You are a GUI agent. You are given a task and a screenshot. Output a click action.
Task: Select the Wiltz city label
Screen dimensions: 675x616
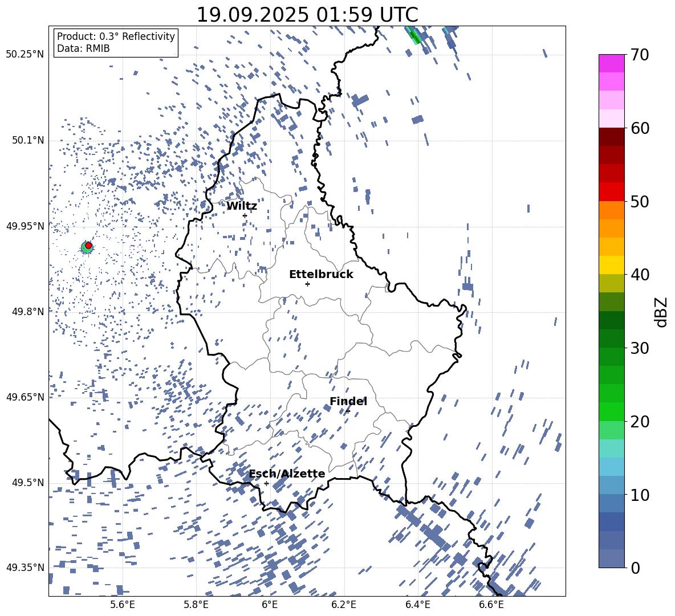point(242,206)
